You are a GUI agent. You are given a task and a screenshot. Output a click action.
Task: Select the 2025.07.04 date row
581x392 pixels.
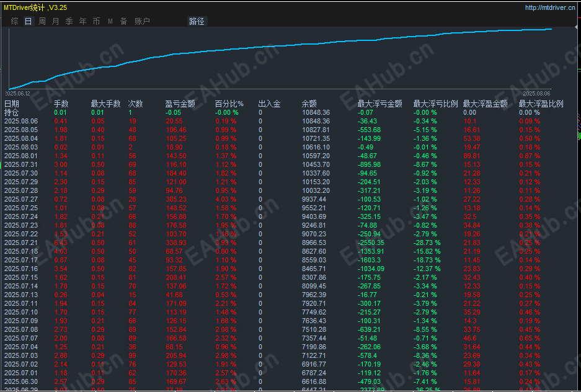pos(20,347)
